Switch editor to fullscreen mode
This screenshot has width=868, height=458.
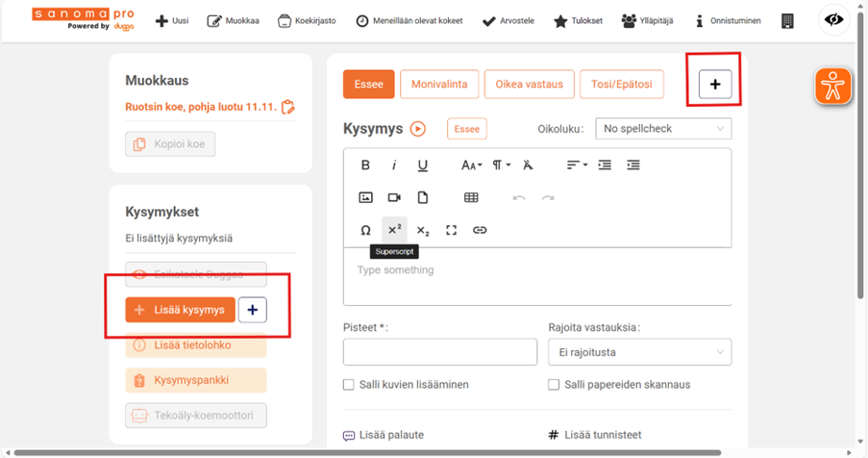pyautogui.click(x=452, y=231)
